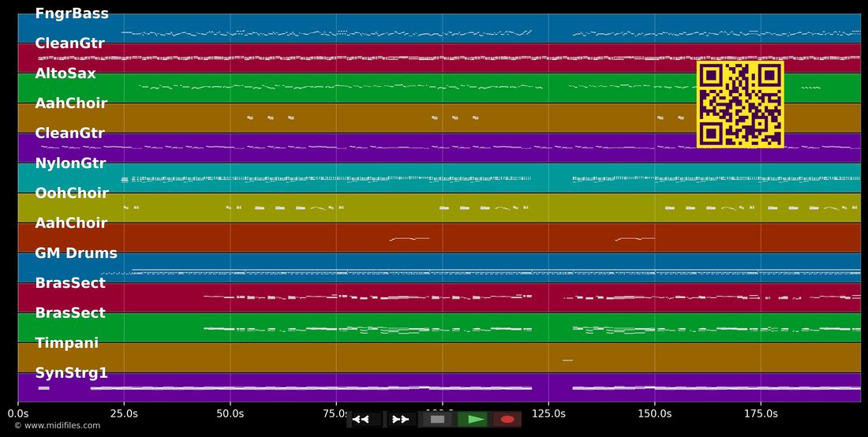Select the FngrBass track label

tap(72, 14)
